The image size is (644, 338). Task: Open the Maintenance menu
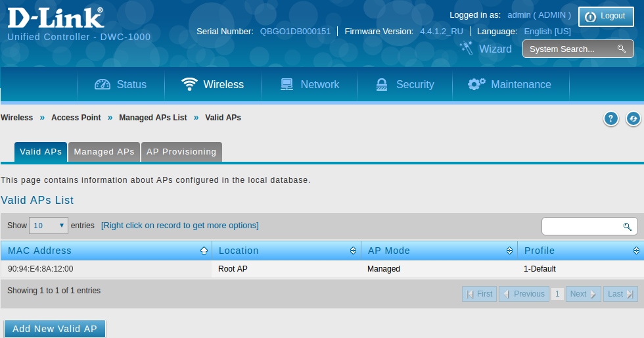tap(509, 85)
